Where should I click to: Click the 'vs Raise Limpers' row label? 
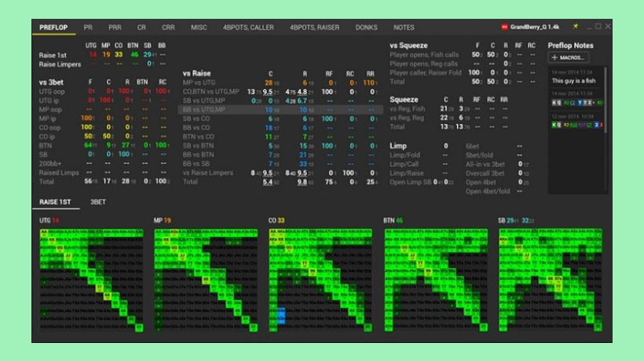point(208,173)
